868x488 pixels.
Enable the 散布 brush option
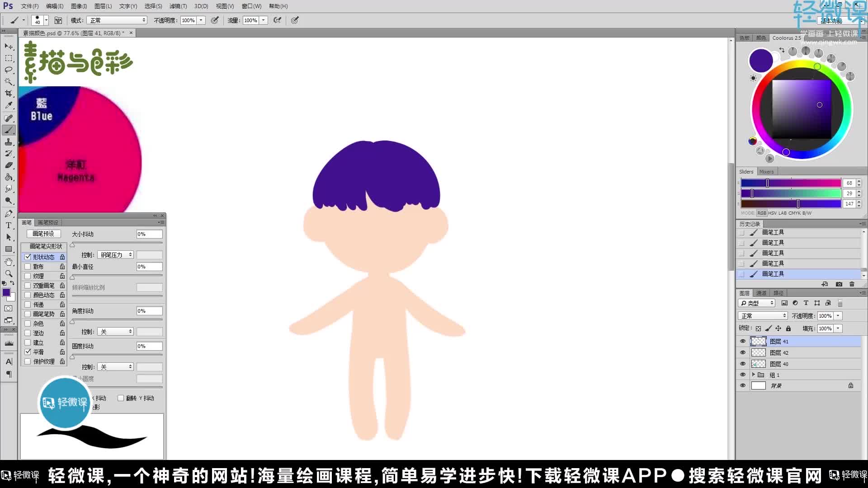tap(28, 266)
